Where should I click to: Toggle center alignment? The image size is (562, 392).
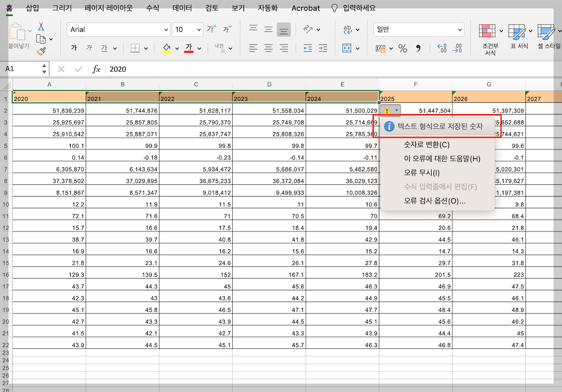(x=268, y=47)
